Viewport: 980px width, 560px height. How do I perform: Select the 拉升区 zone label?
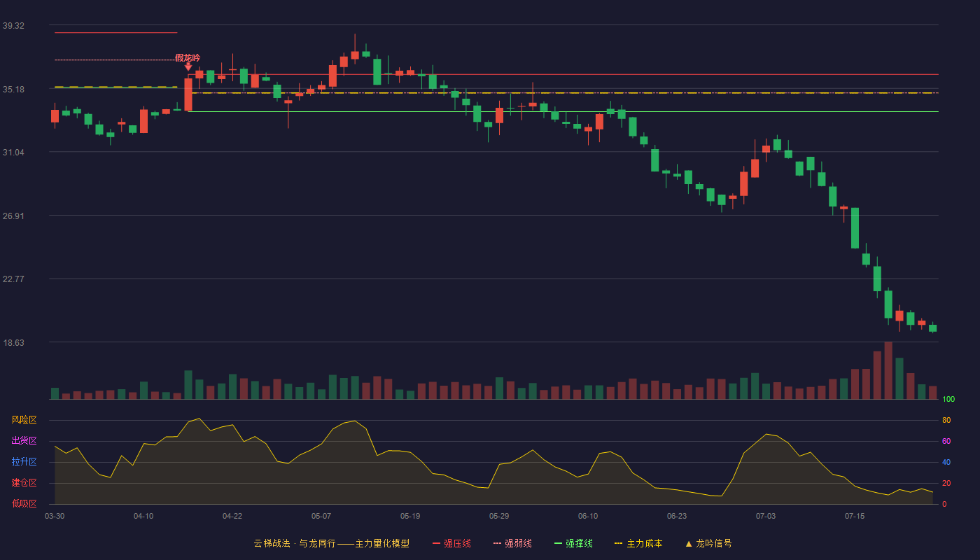24,462
